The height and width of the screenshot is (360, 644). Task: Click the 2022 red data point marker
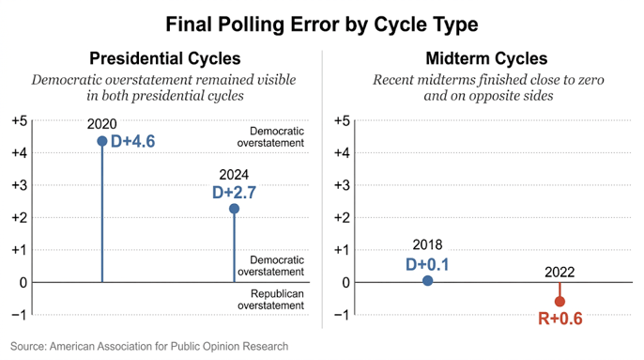pyautogui.click(x=560, y=302)
